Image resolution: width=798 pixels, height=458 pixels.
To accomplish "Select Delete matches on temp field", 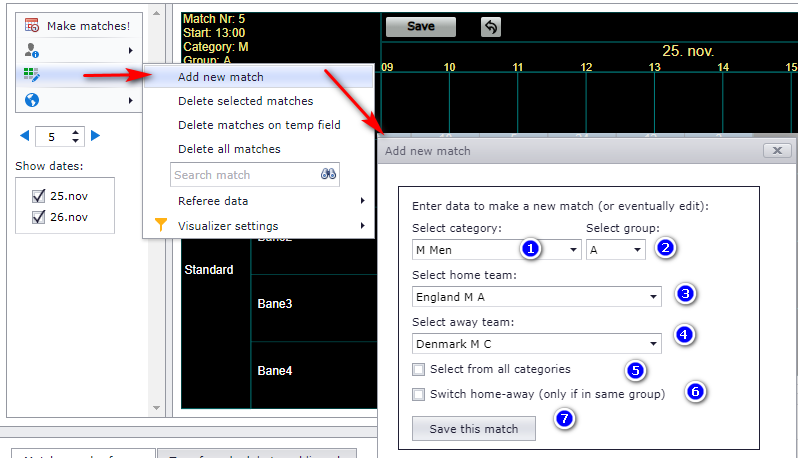I will point(259,125).
